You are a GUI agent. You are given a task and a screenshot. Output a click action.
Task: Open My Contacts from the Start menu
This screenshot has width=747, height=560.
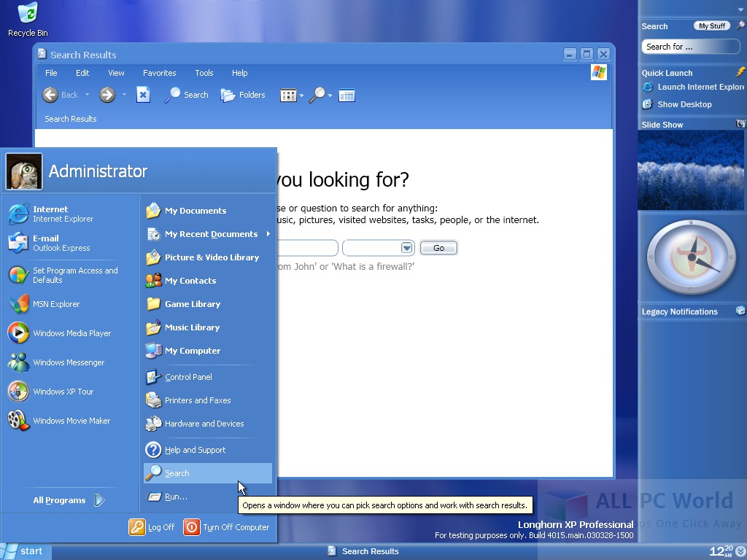190,281
